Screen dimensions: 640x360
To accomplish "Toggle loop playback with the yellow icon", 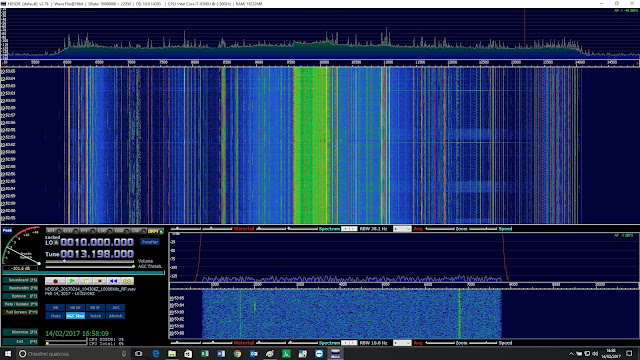I will pos(127,281).
